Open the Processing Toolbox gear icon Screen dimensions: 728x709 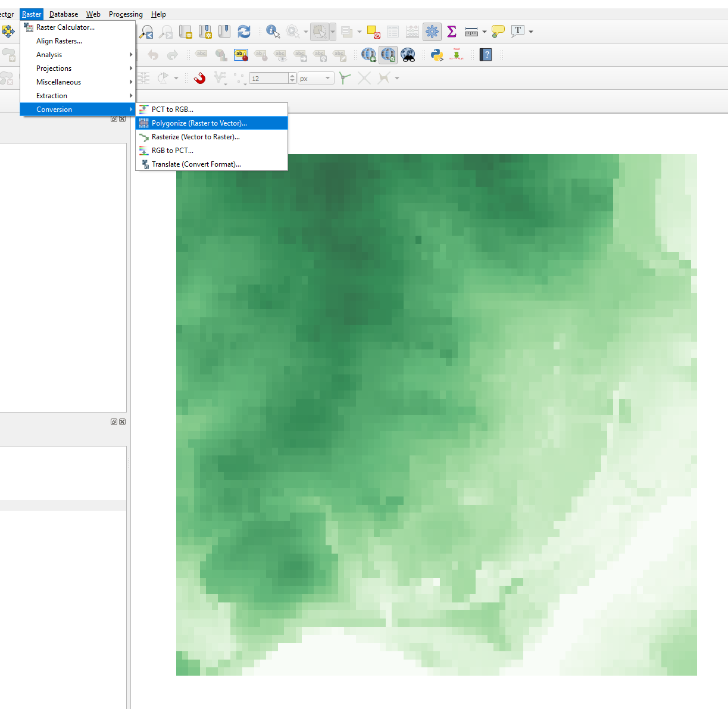coord(432,32)
